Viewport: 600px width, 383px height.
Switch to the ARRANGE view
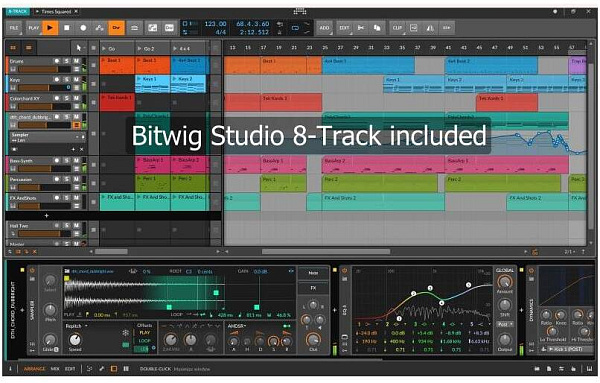coord(34,369)
